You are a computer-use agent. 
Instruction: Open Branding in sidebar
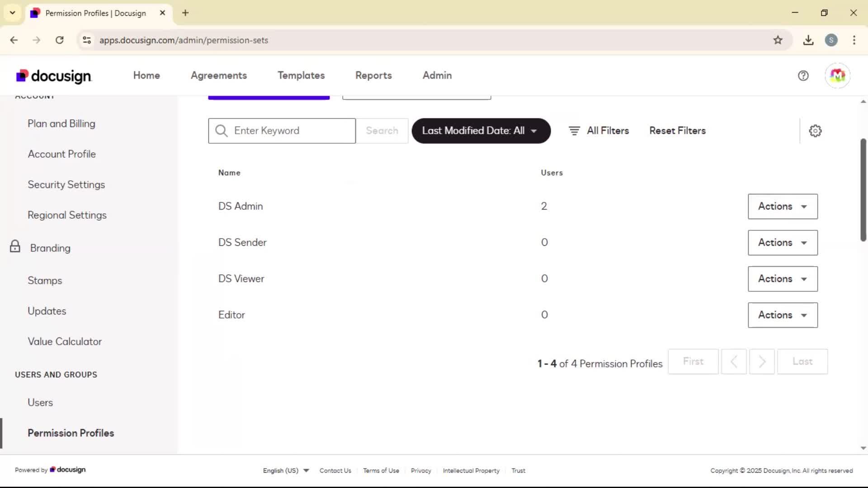tap(50, 248)
